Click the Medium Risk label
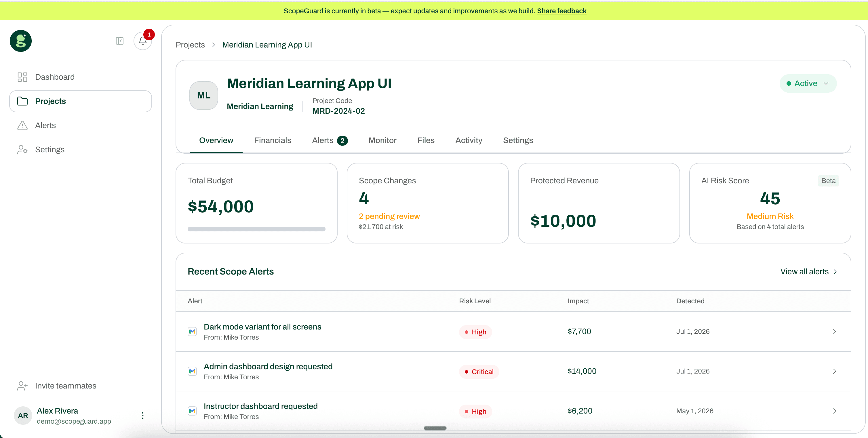868x438 pixels. click(770, 216)
